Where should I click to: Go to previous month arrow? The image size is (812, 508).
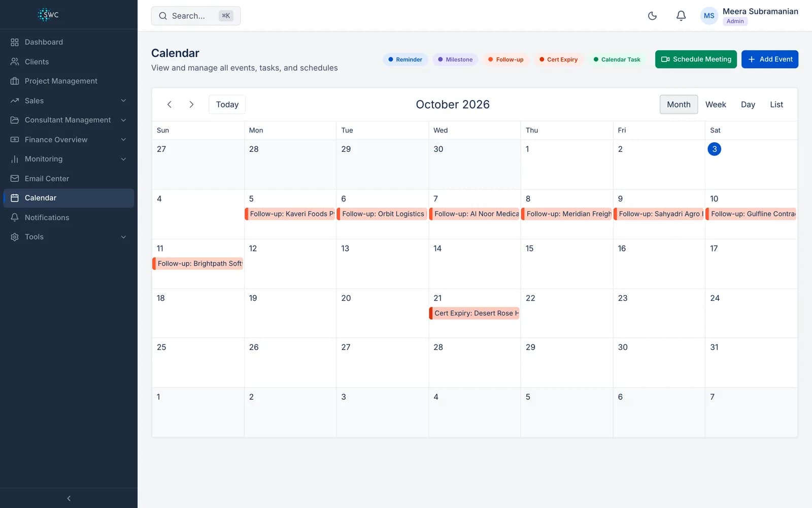pyautogui.click(x=170, y=104)
